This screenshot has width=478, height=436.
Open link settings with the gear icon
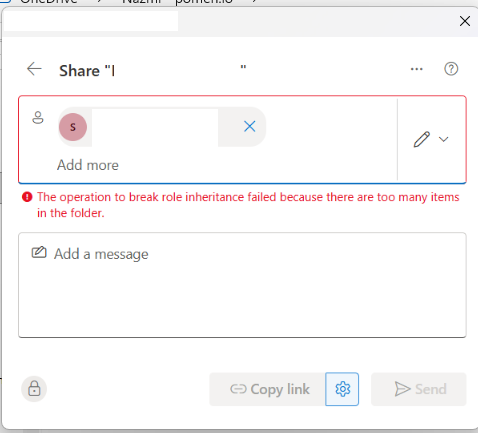(x=342, y=389)
